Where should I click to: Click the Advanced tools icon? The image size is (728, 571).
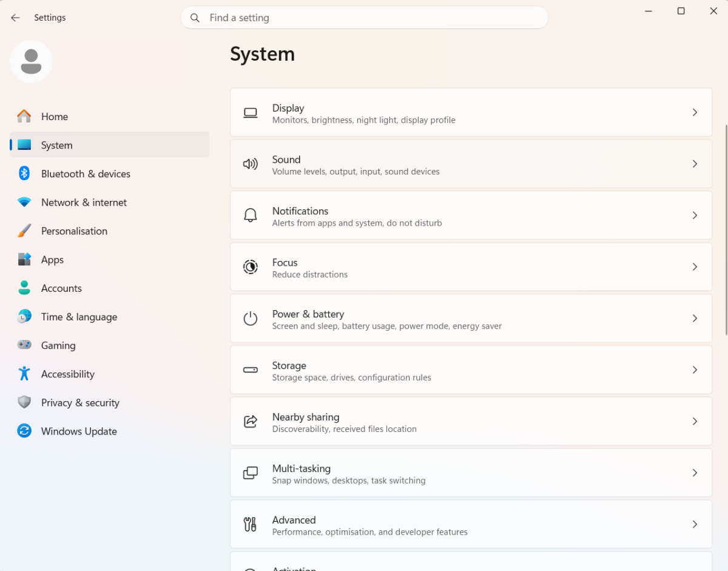250,524
